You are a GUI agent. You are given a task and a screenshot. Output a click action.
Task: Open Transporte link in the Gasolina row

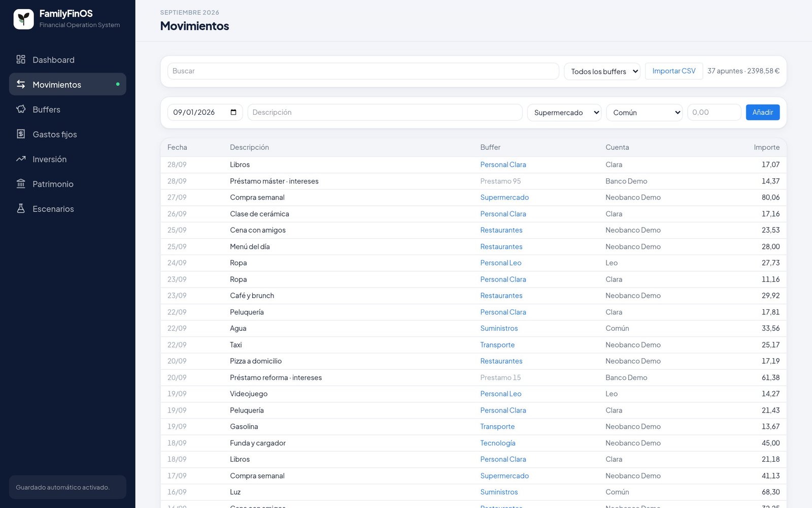497,426
